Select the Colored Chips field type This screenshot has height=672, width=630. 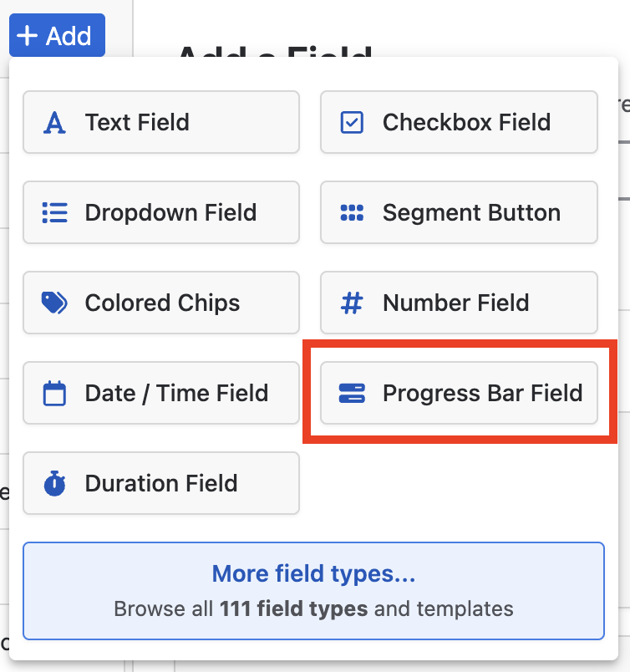[161, 303]
